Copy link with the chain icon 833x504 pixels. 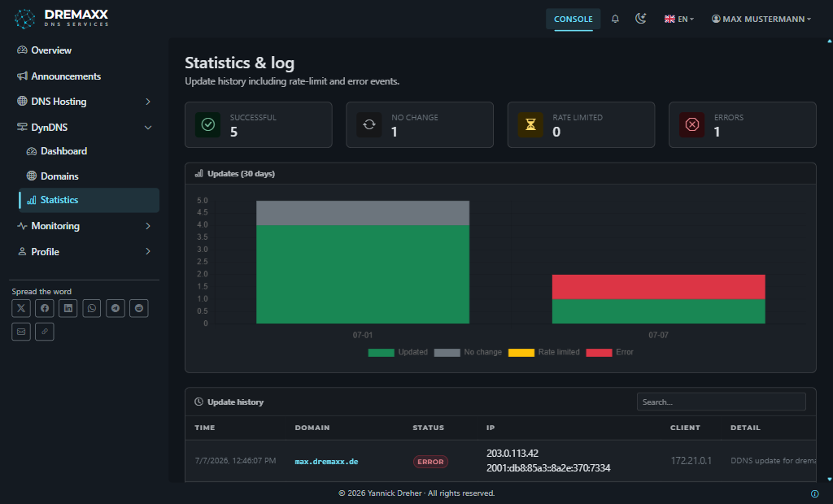(45, 332)
